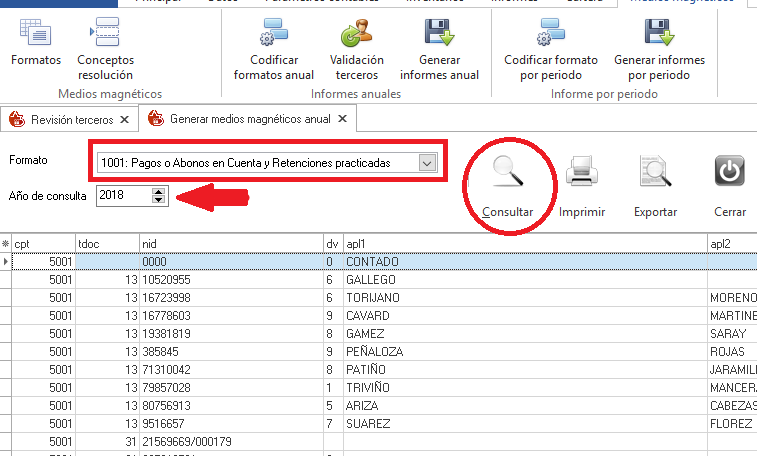The width and height of the screenshot is (757, 456).
Task: Close Generar medios magnéticos anual tab
Action: (342, 119)
